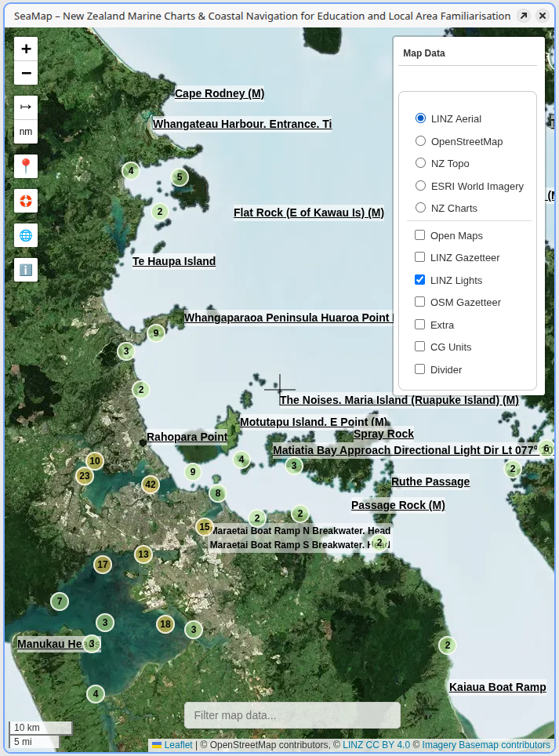Switch base layer to NZ Charts

[420, 208]
